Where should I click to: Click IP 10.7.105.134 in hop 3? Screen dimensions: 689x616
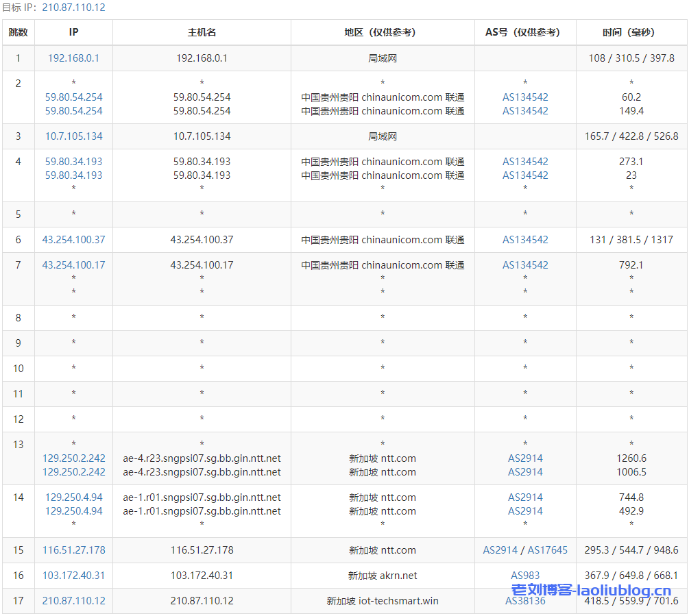point(73,136)
